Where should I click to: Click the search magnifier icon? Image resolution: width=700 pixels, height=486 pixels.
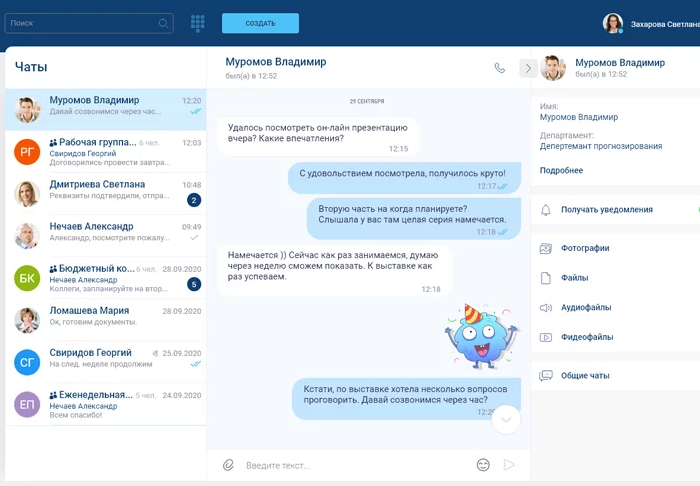tap(163, 23)
